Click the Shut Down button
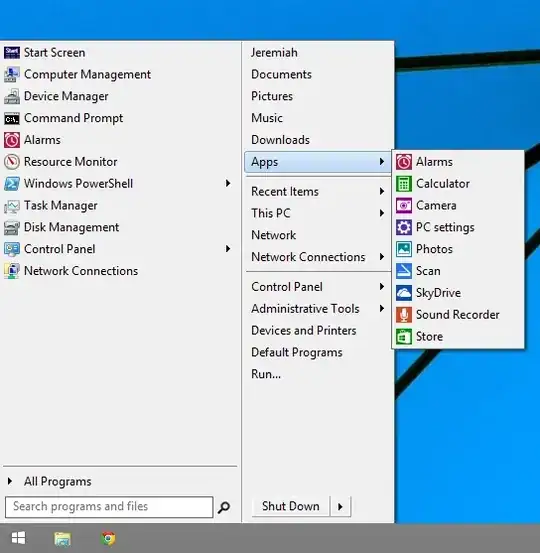The height and width of the screenshot is (553, 540). point(291,507)
